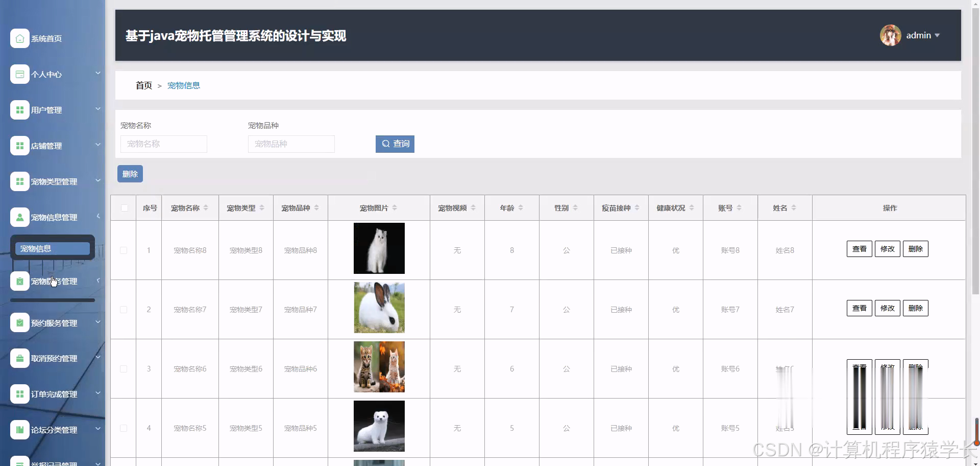This screenshot has height=466, width=980.
Task: Click the 预约服务管理 checklist icon
Action: tap(19, 323)
